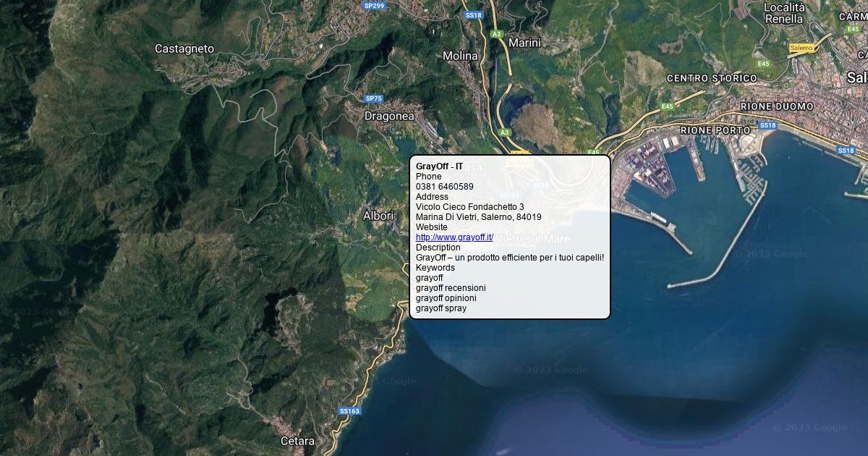868x456 pixels.
Task: Open the grayoff.it website link
Action: [x=454, y=237]
